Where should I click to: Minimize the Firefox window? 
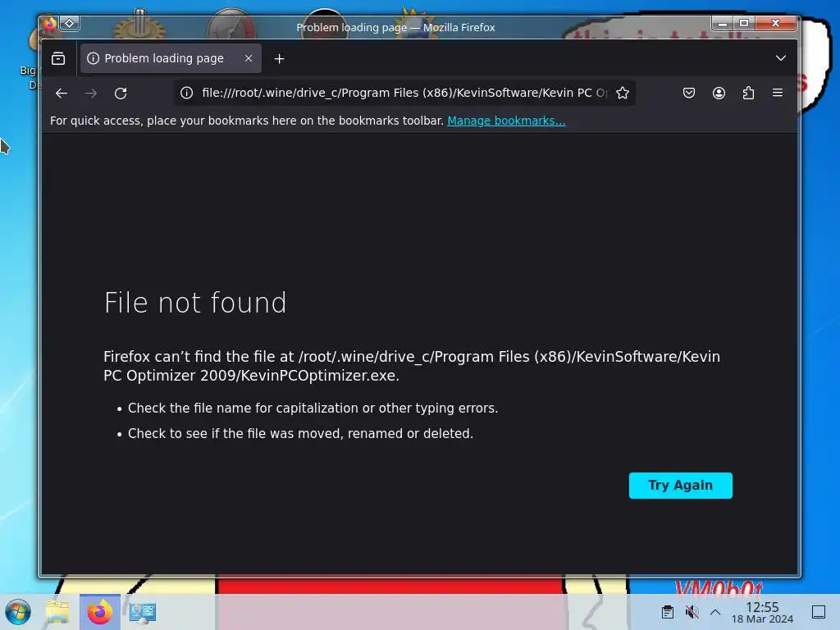click(722, 23)
